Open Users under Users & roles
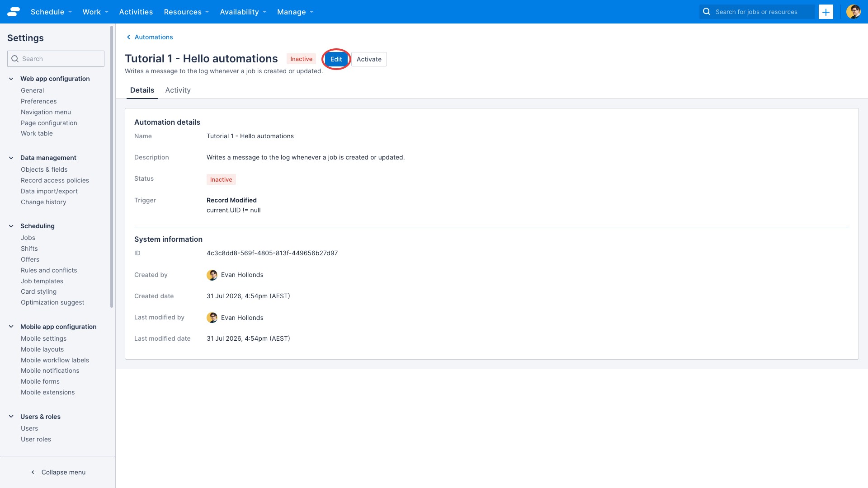 point(29,428)
